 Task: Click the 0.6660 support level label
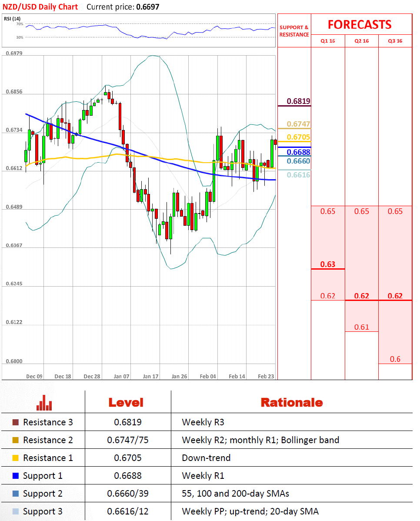(x=298, y=161)
